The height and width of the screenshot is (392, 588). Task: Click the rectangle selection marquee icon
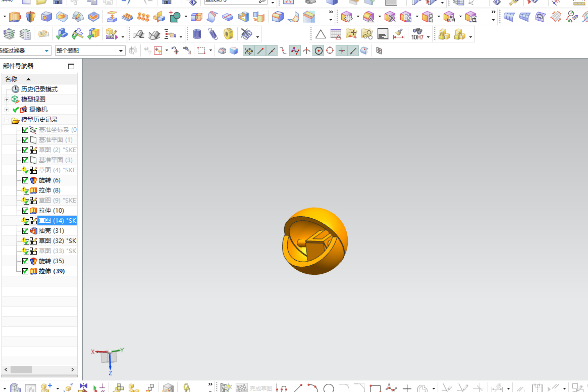pos(201,51)
